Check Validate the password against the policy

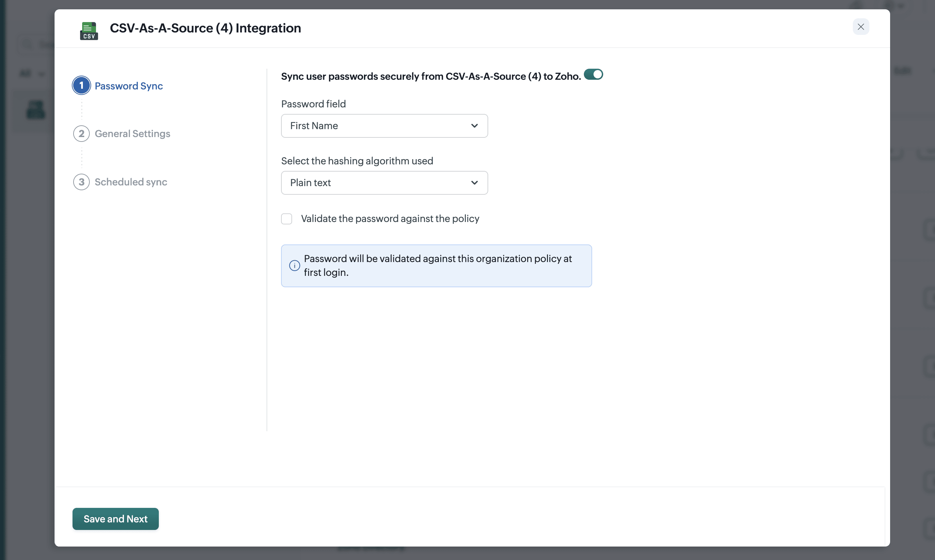[286, 219]
